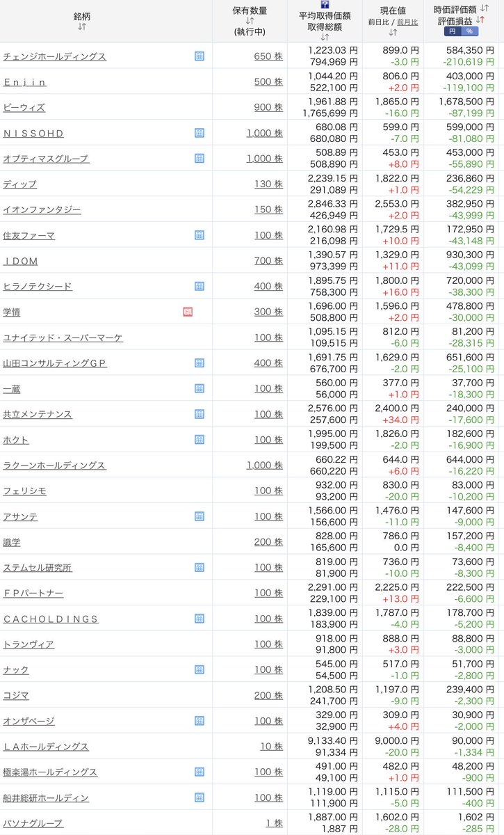Open the calendar icon beside 住友ファーマ
Viewport: 504px width, 835px height.
199,235
